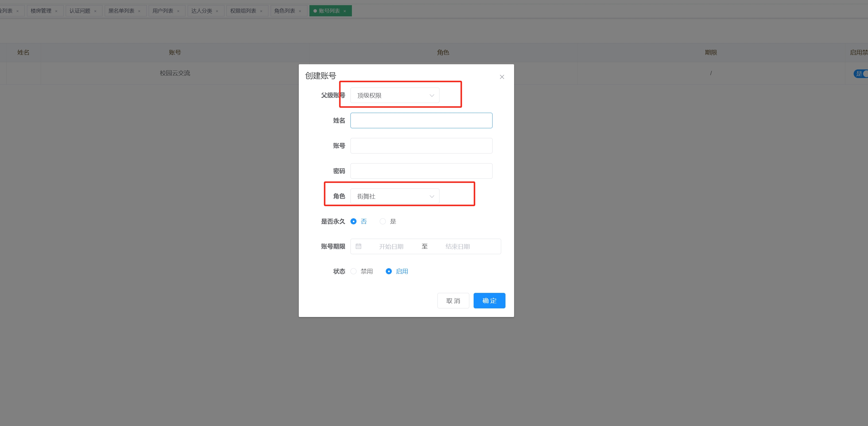This screenshot has width=868, height=426.
Task: Select 否 radio for 是否永久
Action: tap(353, 221)
